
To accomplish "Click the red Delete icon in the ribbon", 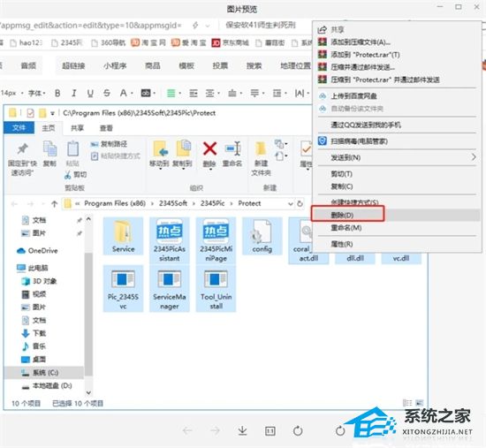I will (x=209, y=148).
